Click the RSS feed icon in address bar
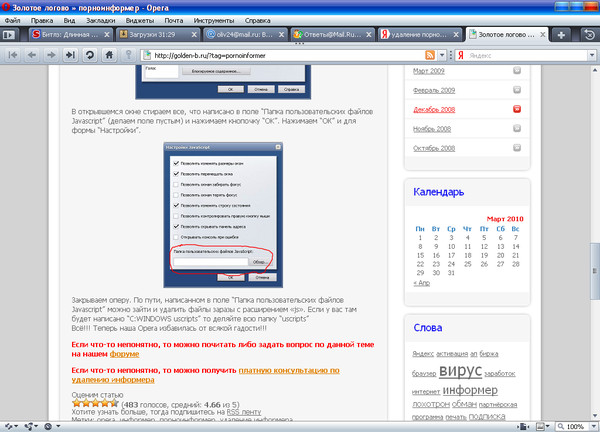 (430, 55)
